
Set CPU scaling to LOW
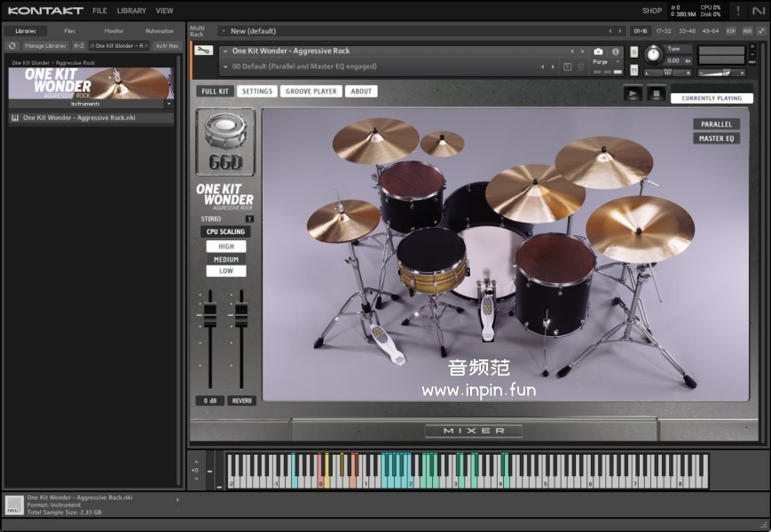(x=226, y=271)
